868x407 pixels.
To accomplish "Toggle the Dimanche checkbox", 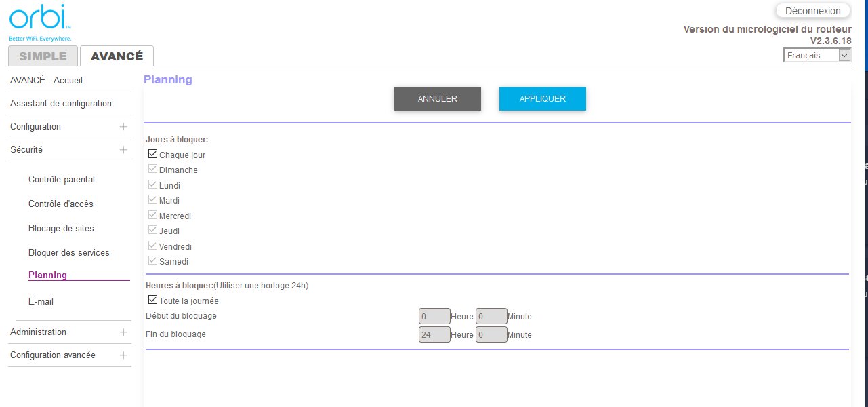I will click(x=152, y=170).
